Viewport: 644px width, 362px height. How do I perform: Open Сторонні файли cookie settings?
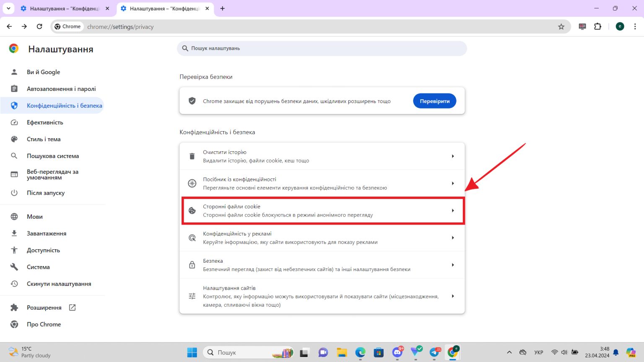tap(323, 210)
